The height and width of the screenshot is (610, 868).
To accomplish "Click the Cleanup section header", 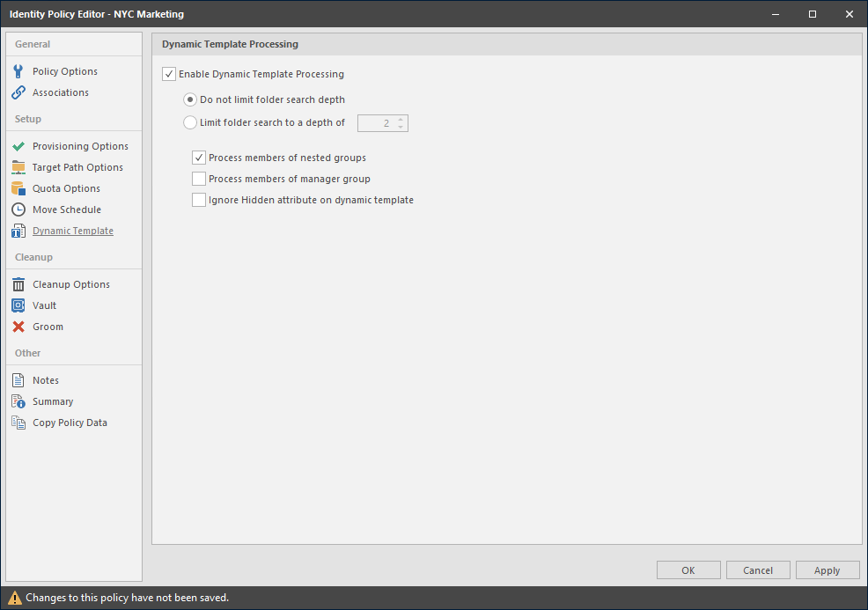I will pos(33,257).
